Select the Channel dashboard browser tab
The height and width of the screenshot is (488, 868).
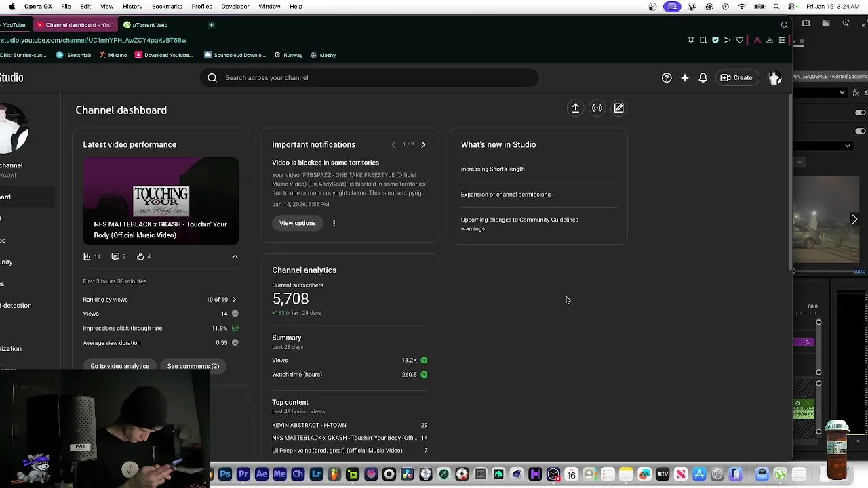[75, 25]
